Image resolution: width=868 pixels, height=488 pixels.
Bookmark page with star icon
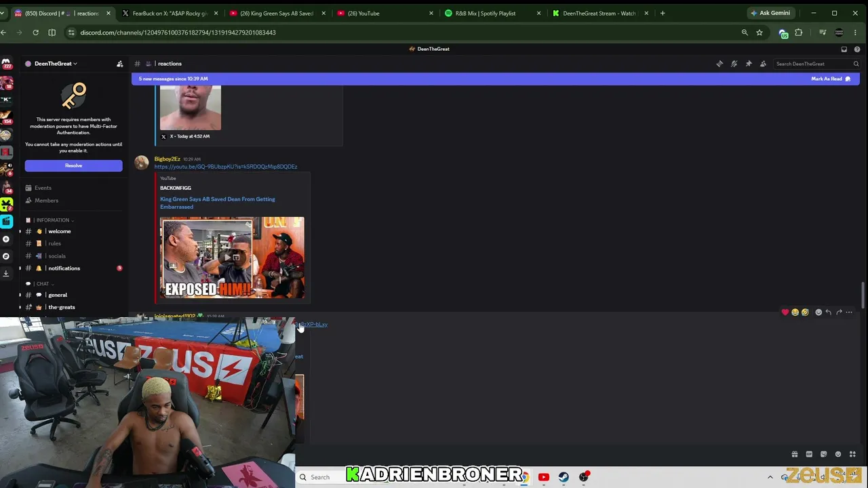click(759, 33)
